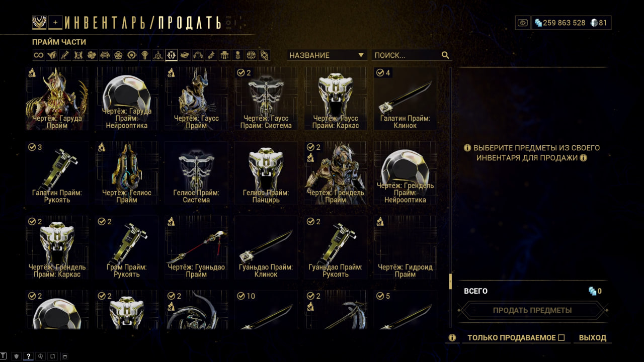
Task: Click the highlighted prime parts category filter icon
Action: [171, 55]
